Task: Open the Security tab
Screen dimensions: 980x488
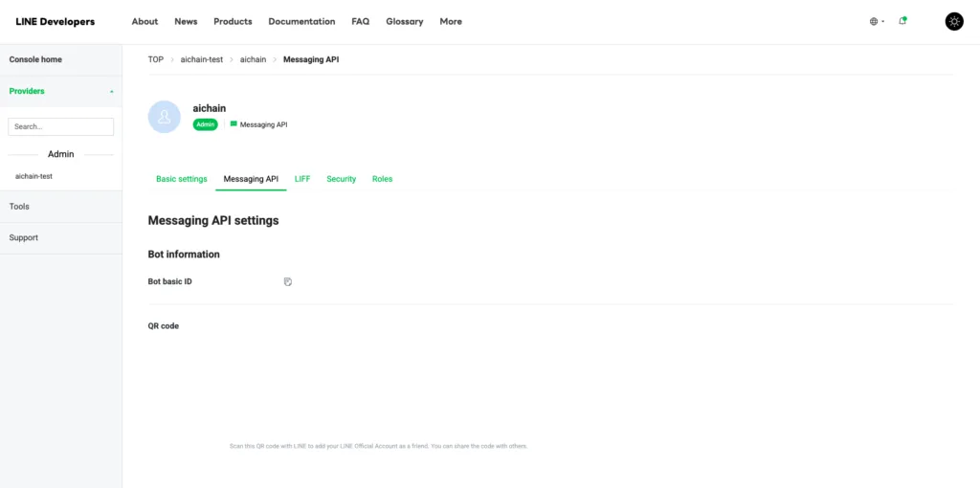Action: [341, 179]
